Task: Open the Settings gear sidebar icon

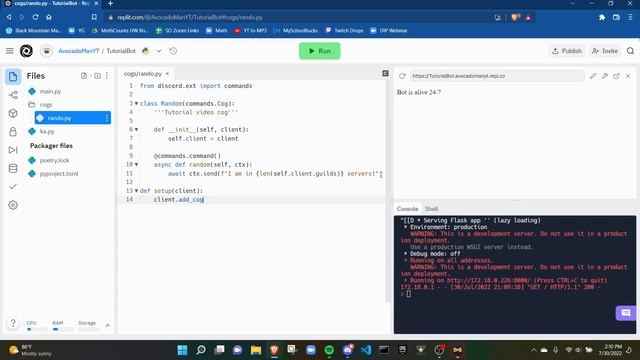Action: pyautogui.click(x=13, y=205)
